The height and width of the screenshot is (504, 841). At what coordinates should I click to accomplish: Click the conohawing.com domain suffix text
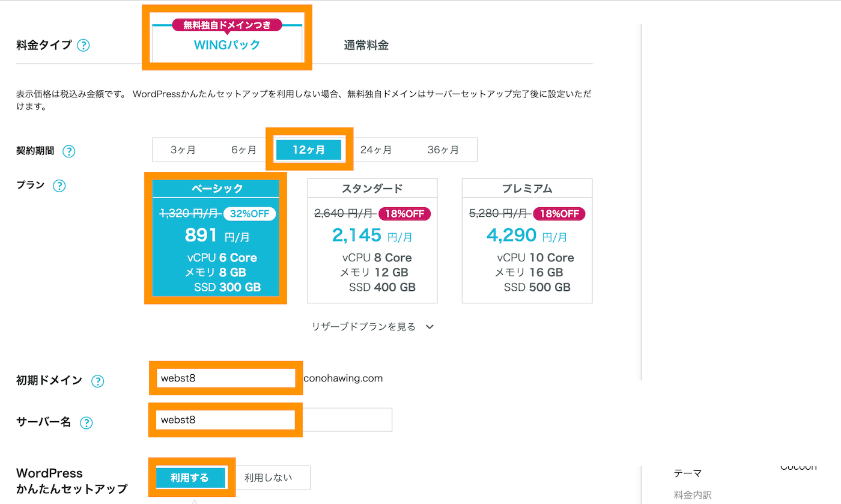(x=343, y=378)
